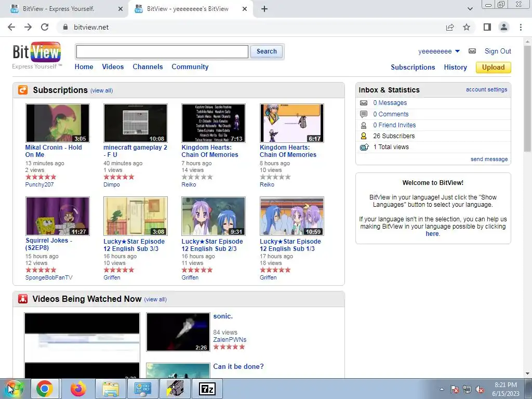Open the Squirrel Jokes video thumbnail

pyautogui.click(x=58, y=216)
